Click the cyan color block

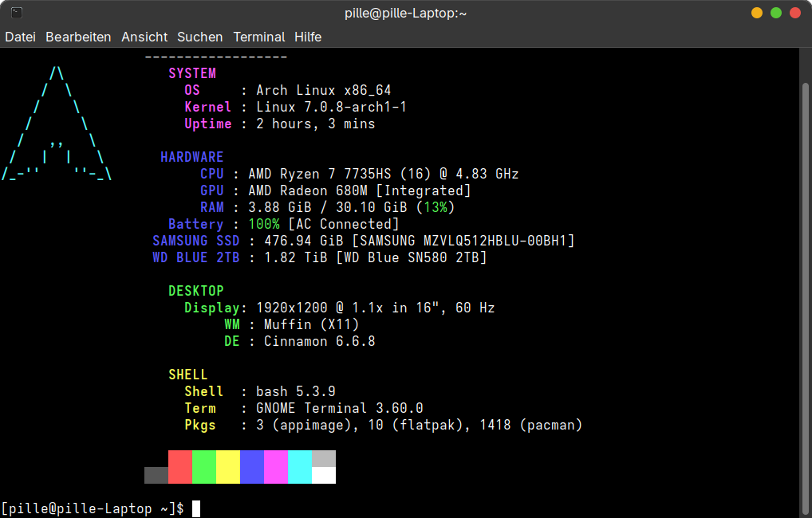click(300, 467)
